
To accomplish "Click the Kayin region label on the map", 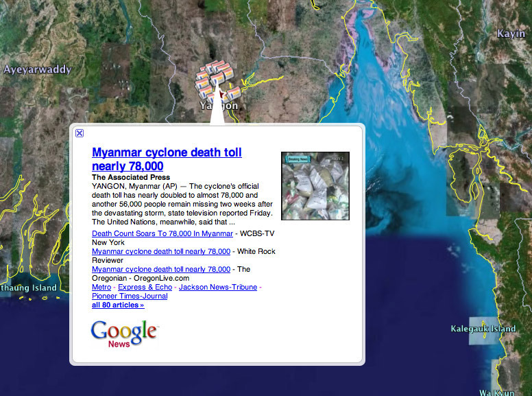I will point(511,34).
